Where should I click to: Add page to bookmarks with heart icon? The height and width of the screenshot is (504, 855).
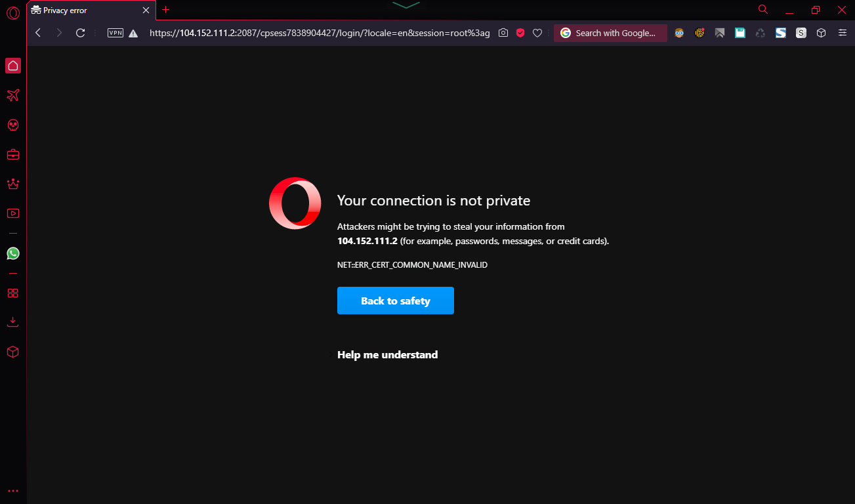pyautogui.click(x=537, y=33)
